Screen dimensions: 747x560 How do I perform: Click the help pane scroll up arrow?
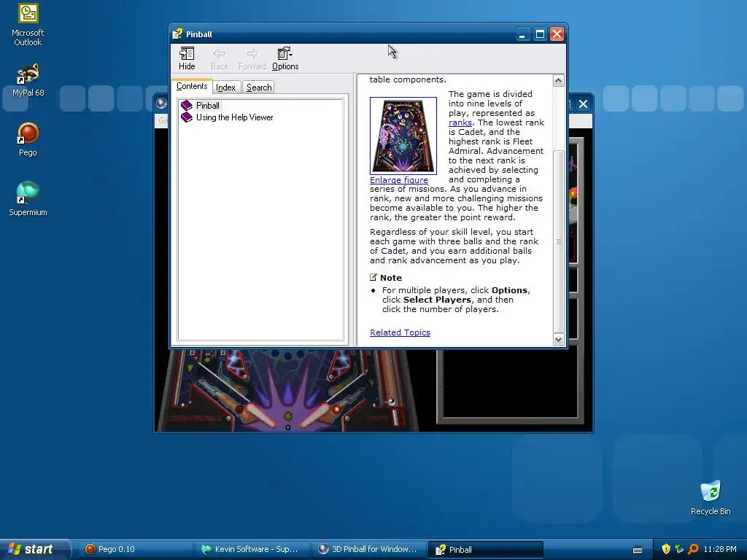(558, 80)
